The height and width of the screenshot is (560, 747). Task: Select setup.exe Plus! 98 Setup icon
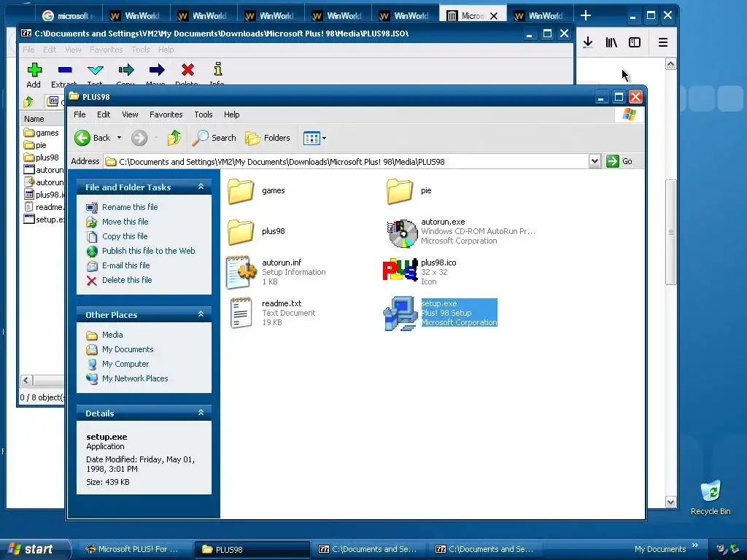point(400,314)
